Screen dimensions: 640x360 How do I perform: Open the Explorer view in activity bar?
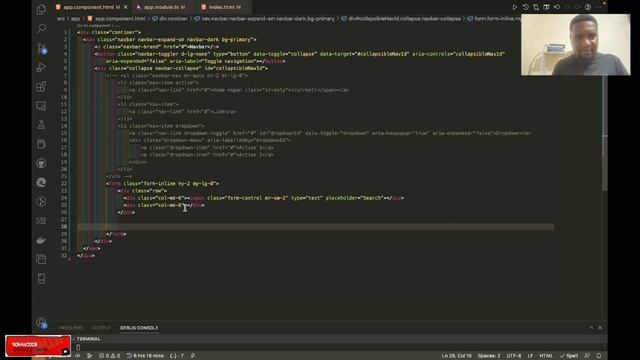[x=41, y=9]
